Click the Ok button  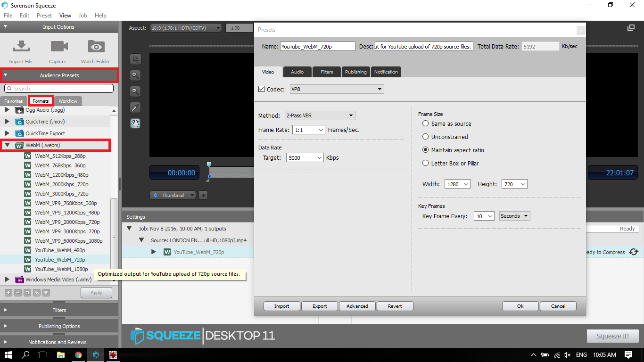(x=520, y=306)
